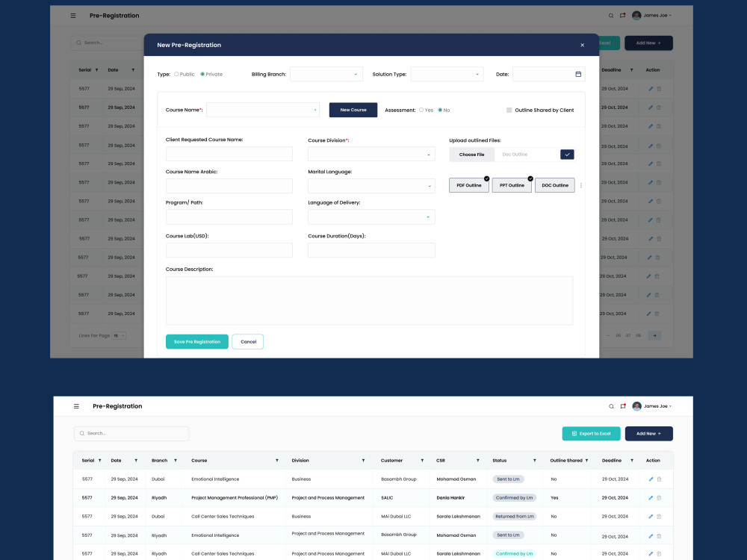747x560 pixels.
Task: Delete the Dubai Call Center Sales Techniques row
Action: click(x=660, y=516)
